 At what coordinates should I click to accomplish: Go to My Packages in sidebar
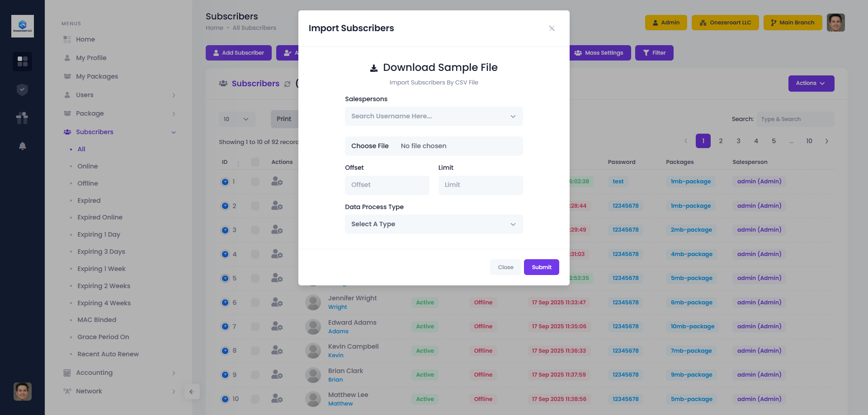point(97,76)
